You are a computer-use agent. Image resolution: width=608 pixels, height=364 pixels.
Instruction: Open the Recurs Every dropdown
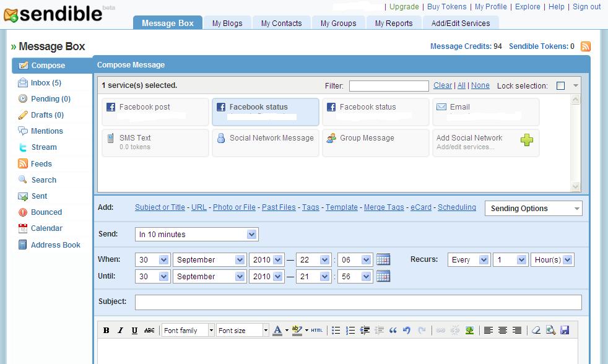(469, 260)
